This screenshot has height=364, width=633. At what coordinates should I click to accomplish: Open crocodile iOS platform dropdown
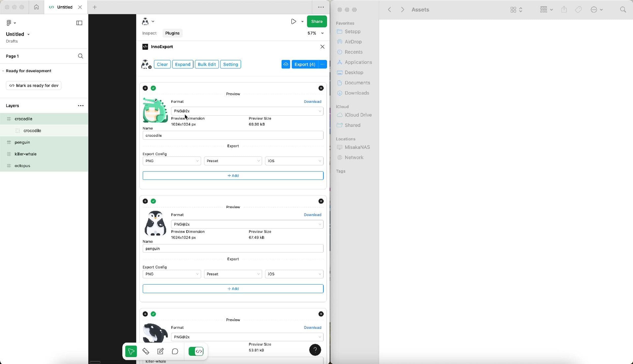pos(294,161)
